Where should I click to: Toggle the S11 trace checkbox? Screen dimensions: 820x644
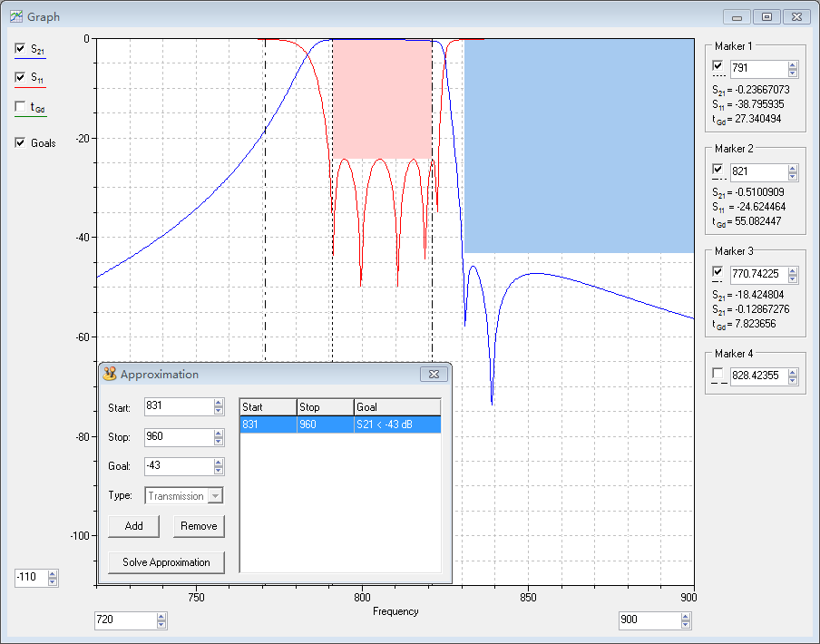[x=21, y=77]
